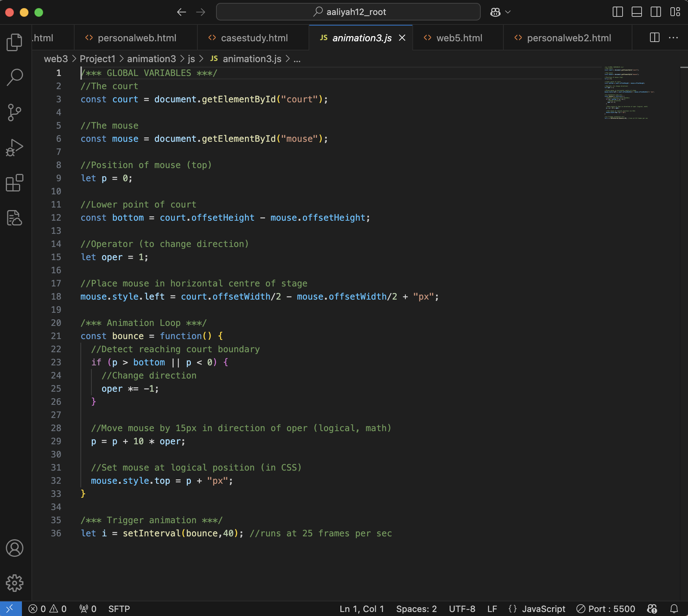The height and width of the screenshot is (616, 688).
Task: Toggle the secondary side bar layout button
Action: coord(655,12)
